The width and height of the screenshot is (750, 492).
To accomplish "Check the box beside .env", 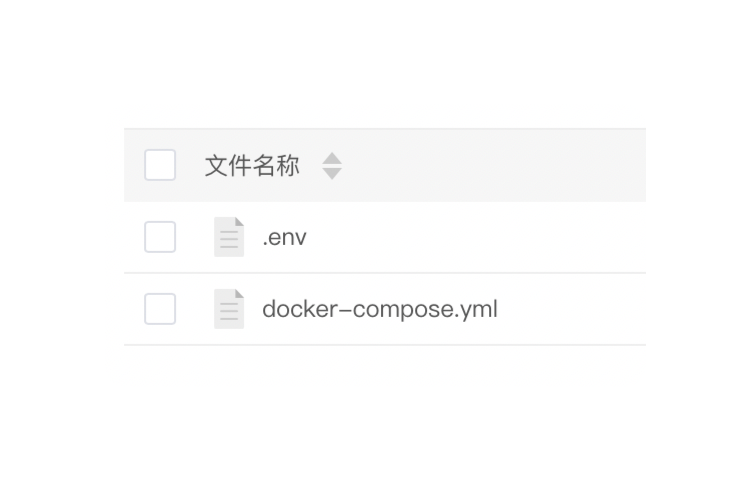I will pos(160,237).
